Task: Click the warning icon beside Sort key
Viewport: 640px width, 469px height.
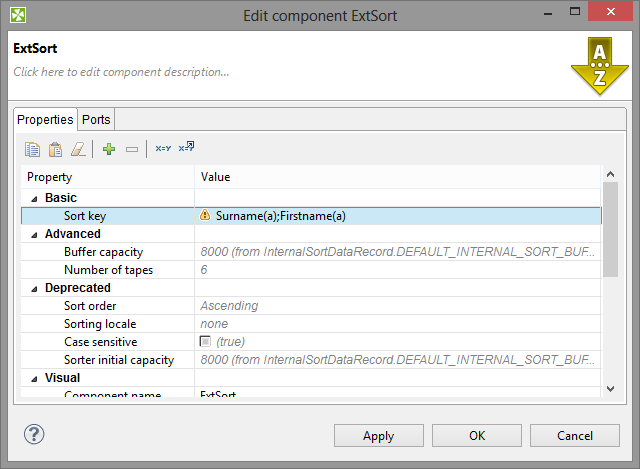Action: [x=205, y=216]
